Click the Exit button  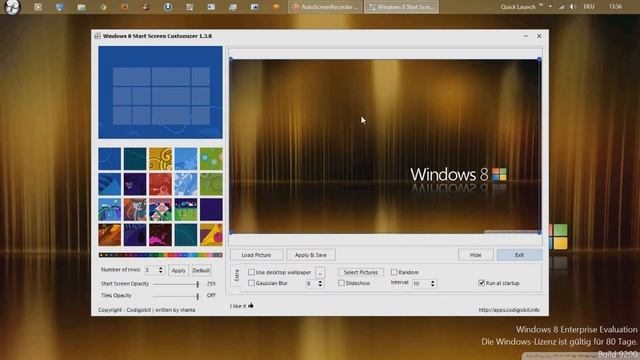[519, 255]
